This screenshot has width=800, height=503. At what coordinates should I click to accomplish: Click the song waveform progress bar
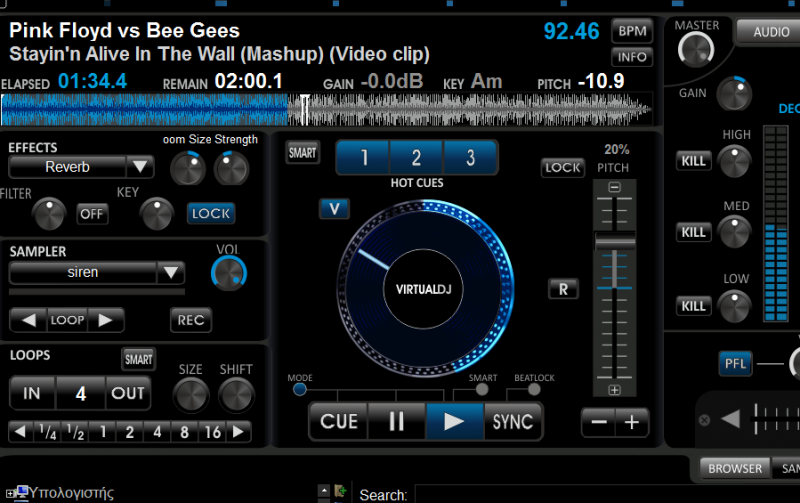(327, 109)
